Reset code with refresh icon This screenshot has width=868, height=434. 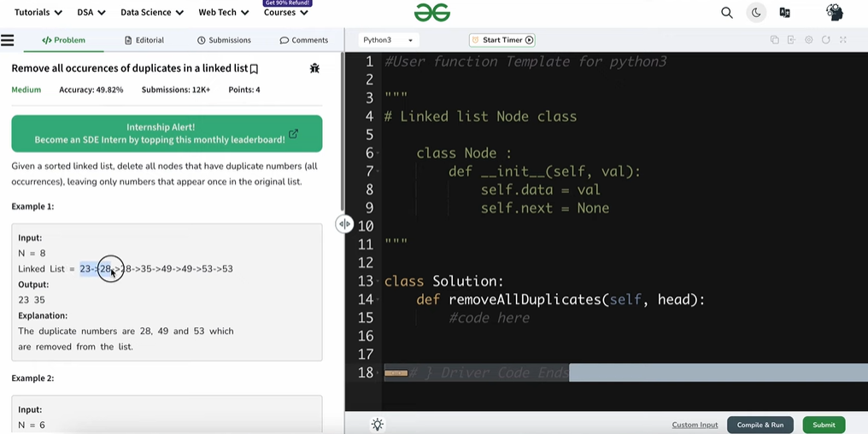tap(826, 40)
